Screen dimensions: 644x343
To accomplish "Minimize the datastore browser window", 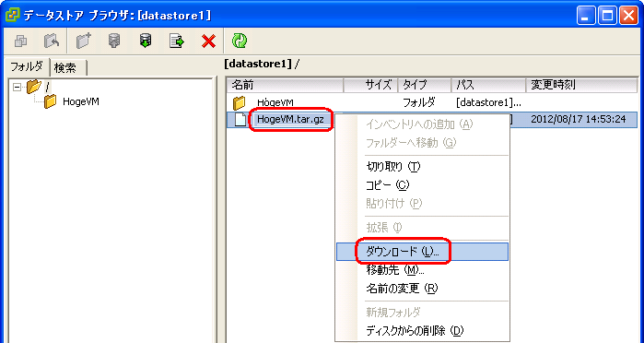I will [x=586, y=16].
